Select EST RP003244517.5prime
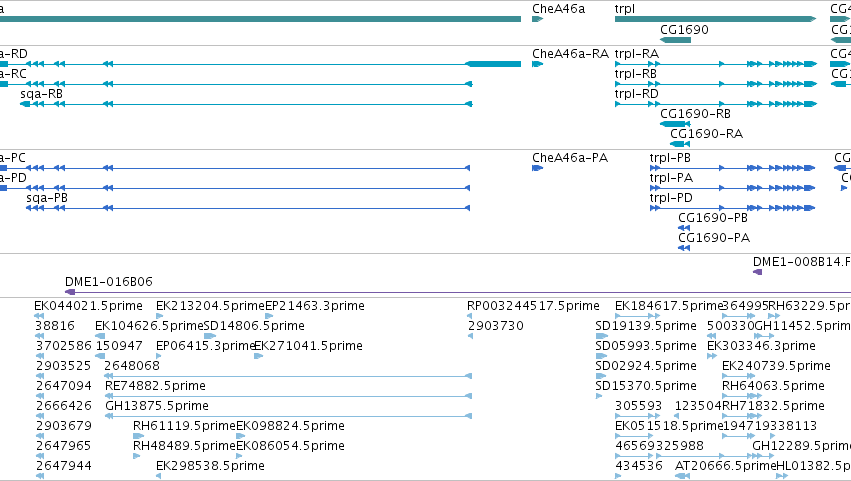This screenshot has width=851, height=481. tap(534, 306)
